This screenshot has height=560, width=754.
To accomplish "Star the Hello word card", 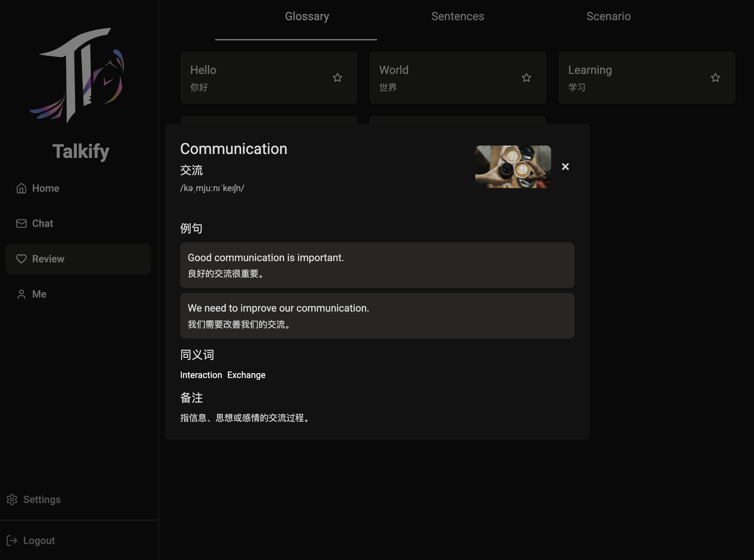I will tap(337, 77).
